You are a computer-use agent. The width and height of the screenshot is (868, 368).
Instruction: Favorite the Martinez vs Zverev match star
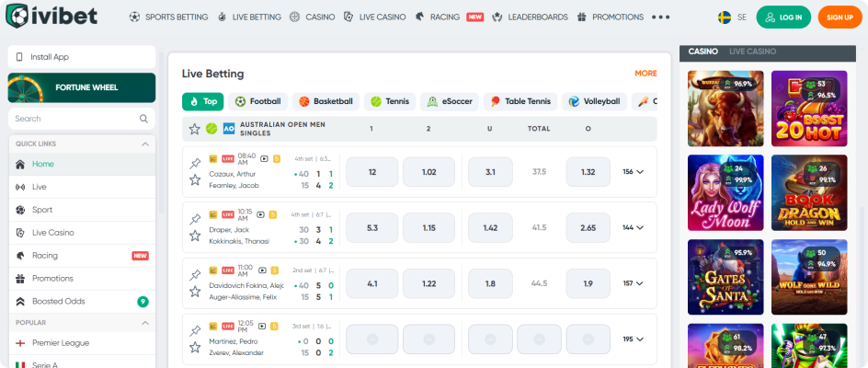(195, 348)
